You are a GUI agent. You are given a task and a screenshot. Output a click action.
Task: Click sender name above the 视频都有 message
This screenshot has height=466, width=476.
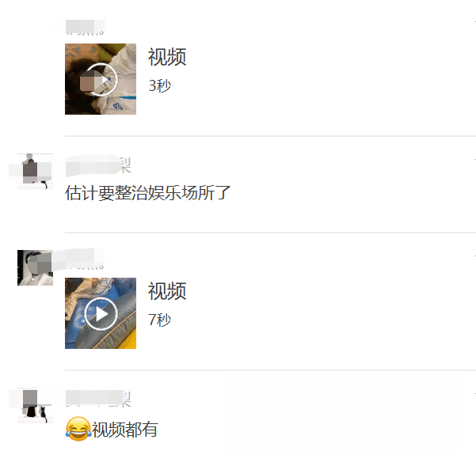tap(98, 399)
